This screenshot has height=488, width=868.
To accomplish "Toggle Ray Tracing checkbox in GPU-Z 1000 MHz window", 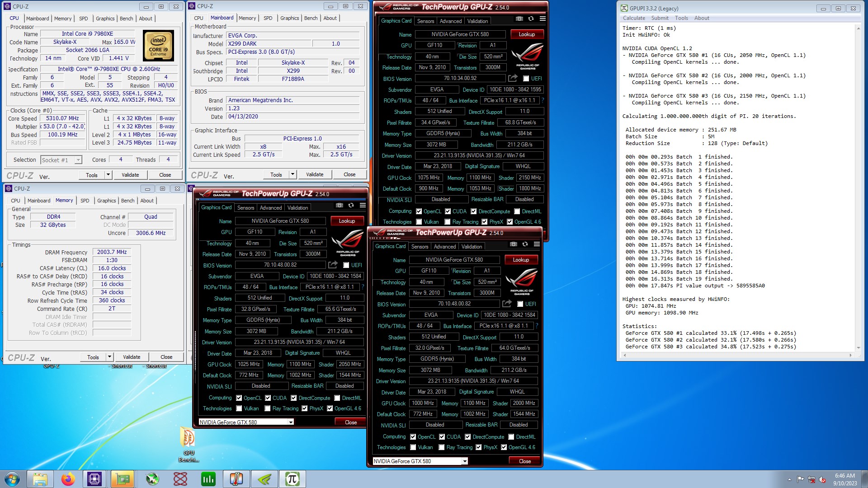I will 442,447.
